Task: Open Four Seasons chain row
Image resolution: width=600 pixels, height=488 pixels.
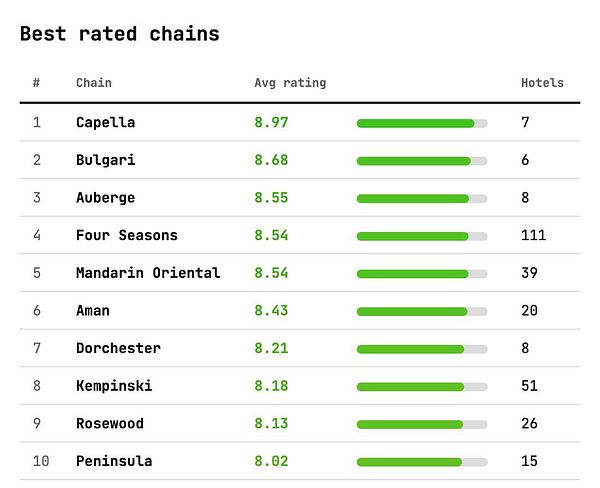Action: click(300, 235)
